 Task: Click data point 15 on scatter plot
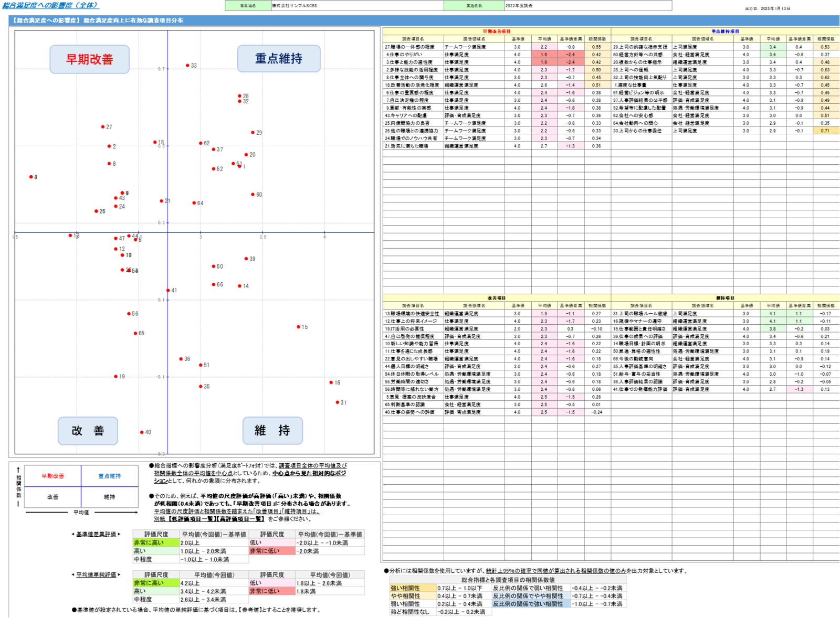pos(298,327)
